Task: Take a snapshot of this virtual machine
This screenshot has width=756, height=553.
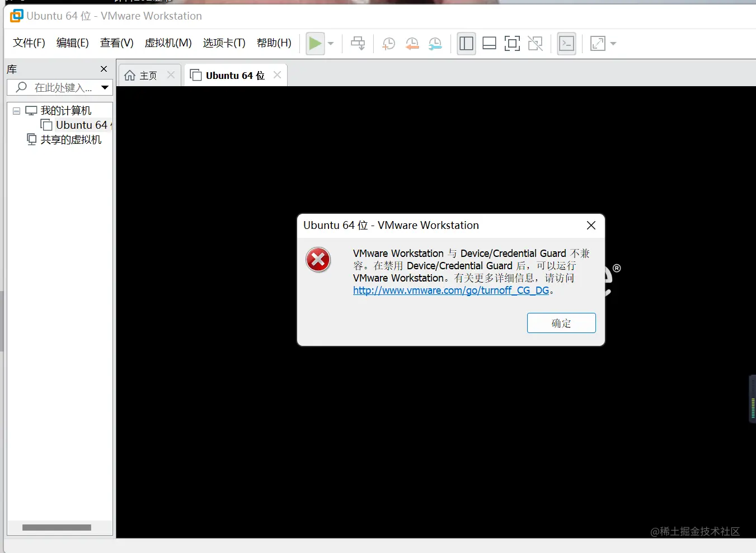Action: click(x=388, y=44)
